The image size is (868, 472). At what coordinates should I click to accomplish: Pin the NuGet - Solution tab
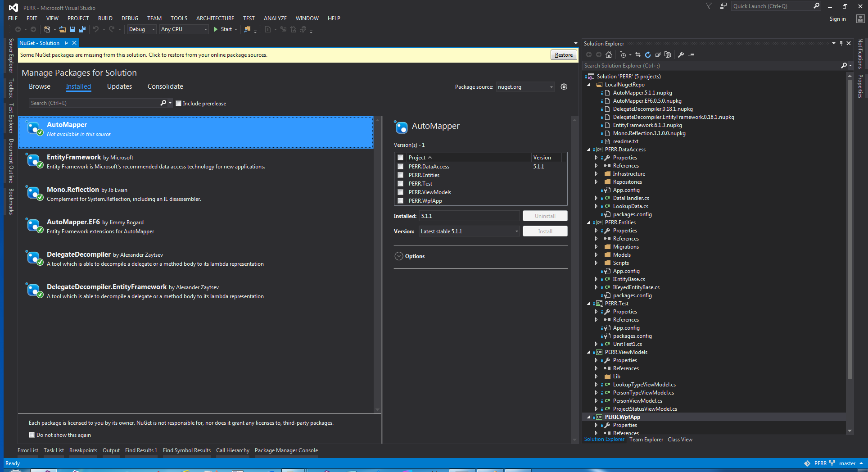[66, 43]
